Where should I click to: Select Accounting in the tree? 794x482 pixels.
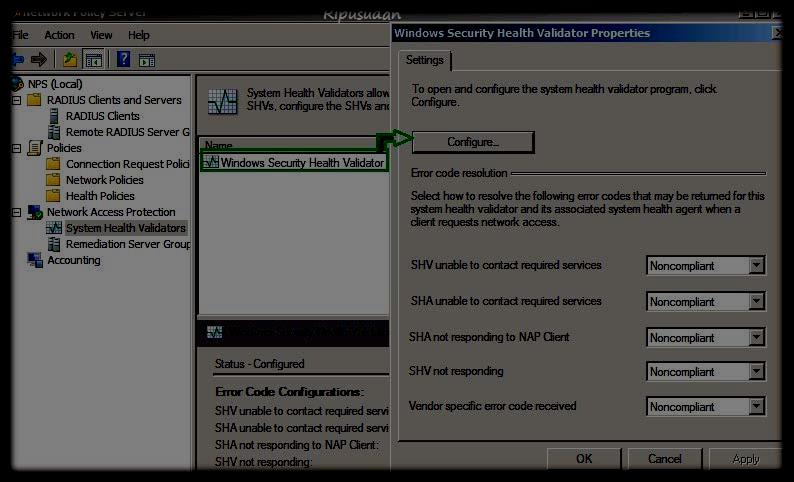click(74, 260)
